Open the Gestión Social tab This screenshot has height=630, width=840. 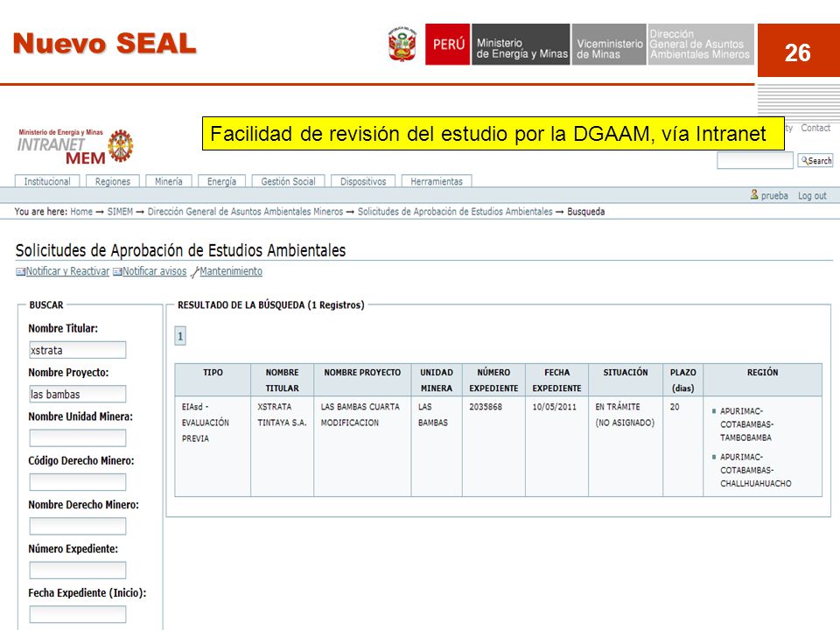pos(288,181)
